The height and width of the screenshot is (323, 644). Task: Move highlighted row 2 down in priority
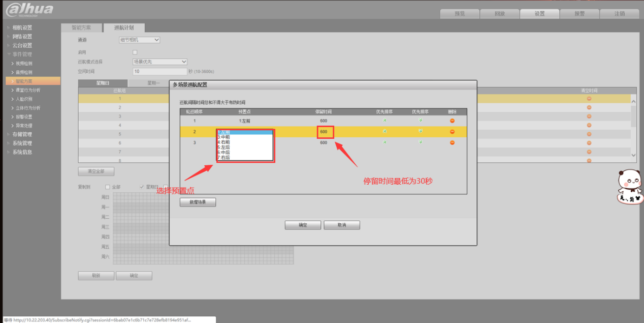tap(420, 132)
